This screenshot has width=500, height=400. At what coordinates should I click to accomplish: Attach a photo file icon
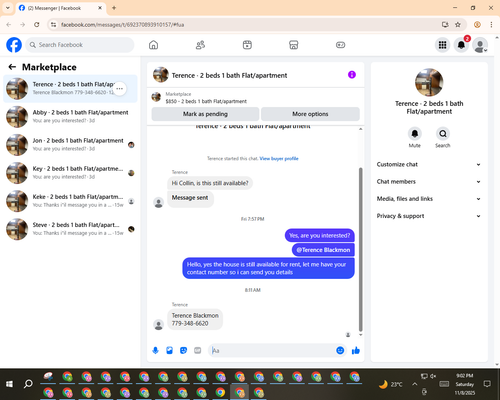coord(169,350)
